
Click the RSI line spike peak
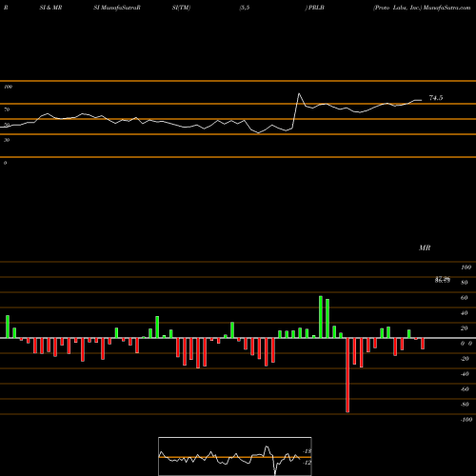click(299, 93)
